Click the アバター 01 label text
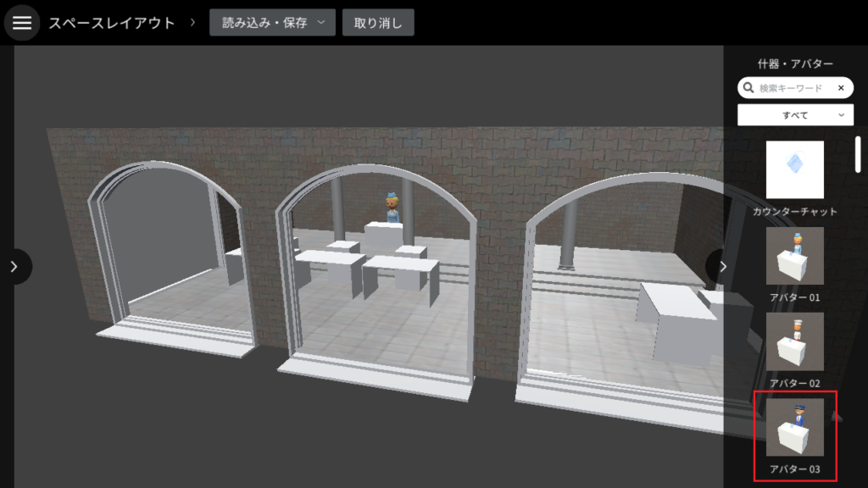This screenshot has width=868, height=488. (795, 297)
